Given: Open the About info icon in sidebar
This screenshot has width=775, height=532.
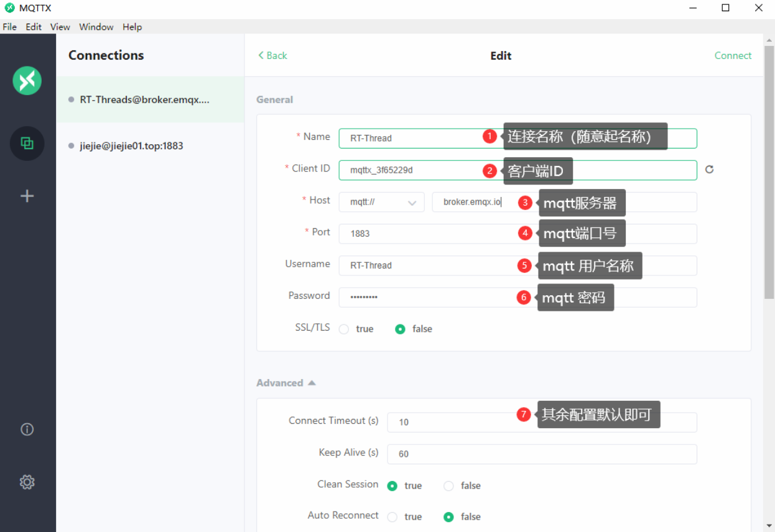Looking at the screenshot, I should [27, 429].
